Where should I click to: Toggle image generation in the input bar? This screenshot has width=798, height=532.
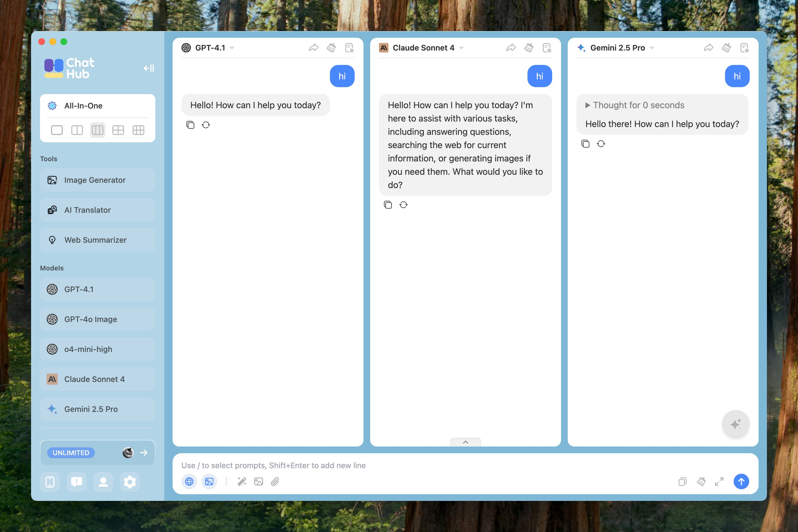click(x=209, y=481)
